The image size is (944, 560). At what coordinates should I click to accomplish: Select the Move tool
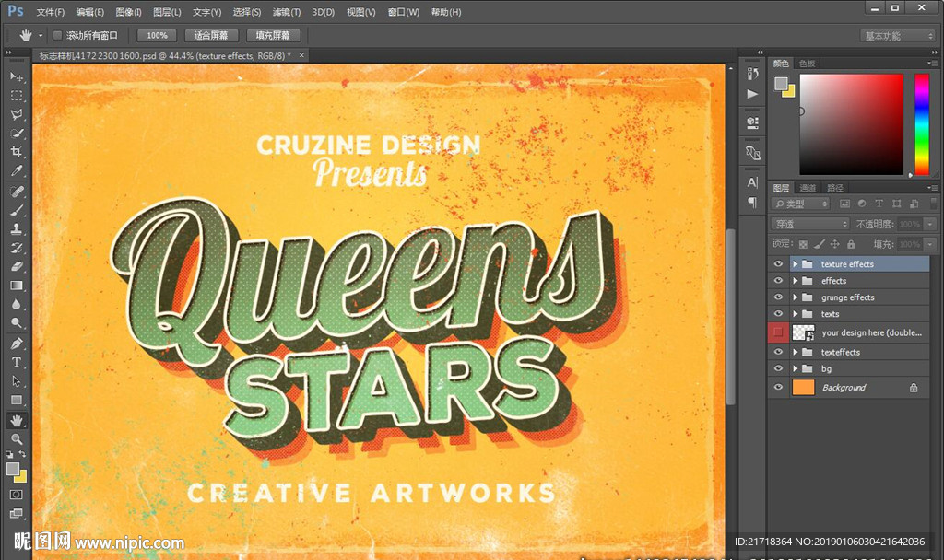tap(17, 76)
